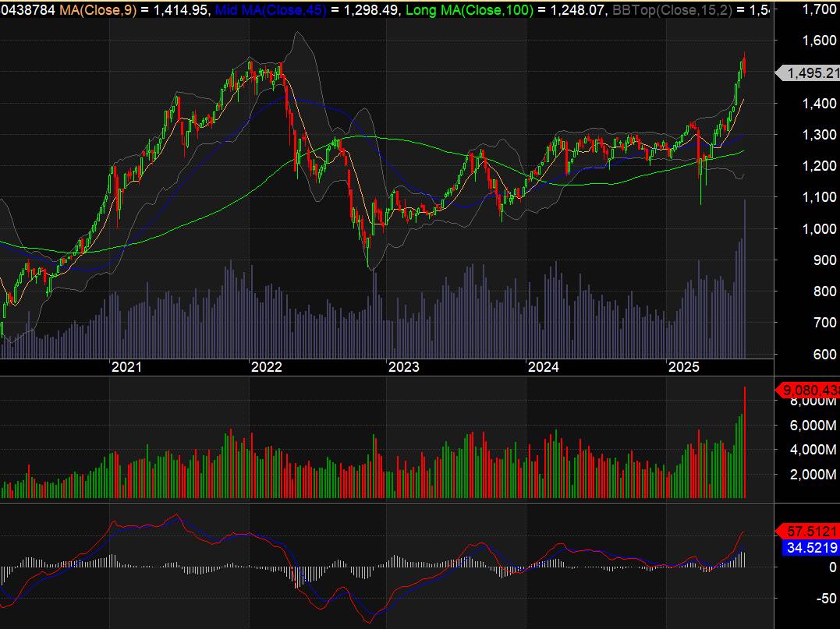840x629 pixels.
Task: Click the blue 34.5219 signal value tag
Action: 811,548
